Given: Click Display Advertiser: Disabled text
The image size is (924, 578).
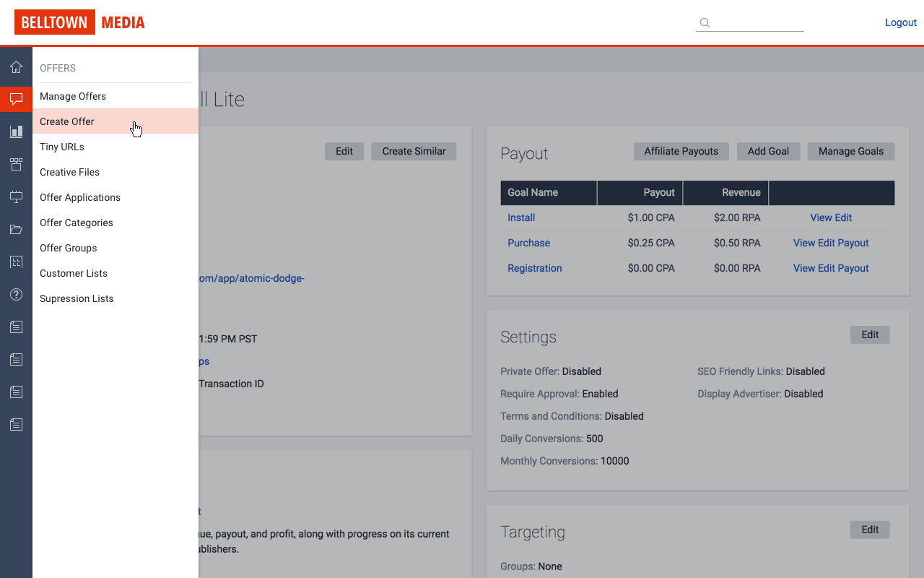Looking at the screenshot, I should (760, 394).
